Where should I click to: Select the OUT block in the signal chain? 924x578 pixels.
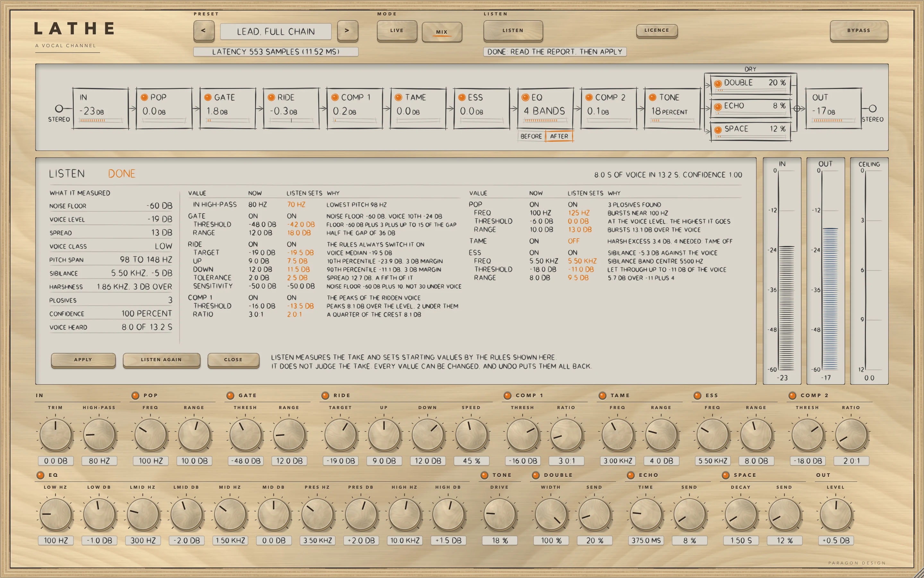(834, 109)
